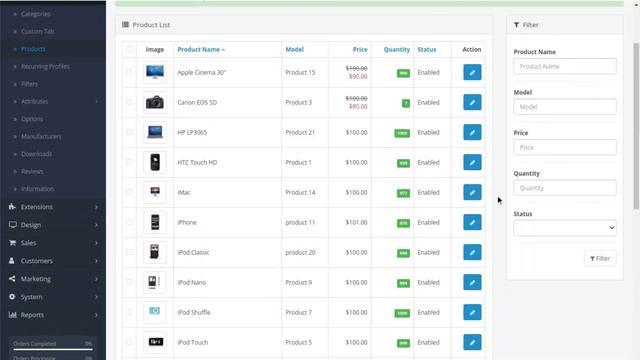640x360 pixels.
Task: Click the page's vertical scrollbar
Action: pyautogui.click(x=636, y=126)
